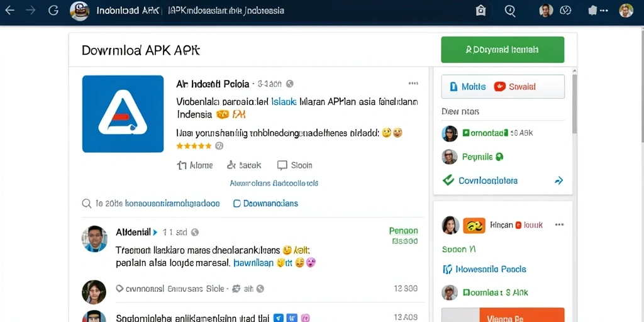This screenshot has height=322, width=644.
Task: Click the globe icon on Aildental comment
Action: (x=195, y=233)
